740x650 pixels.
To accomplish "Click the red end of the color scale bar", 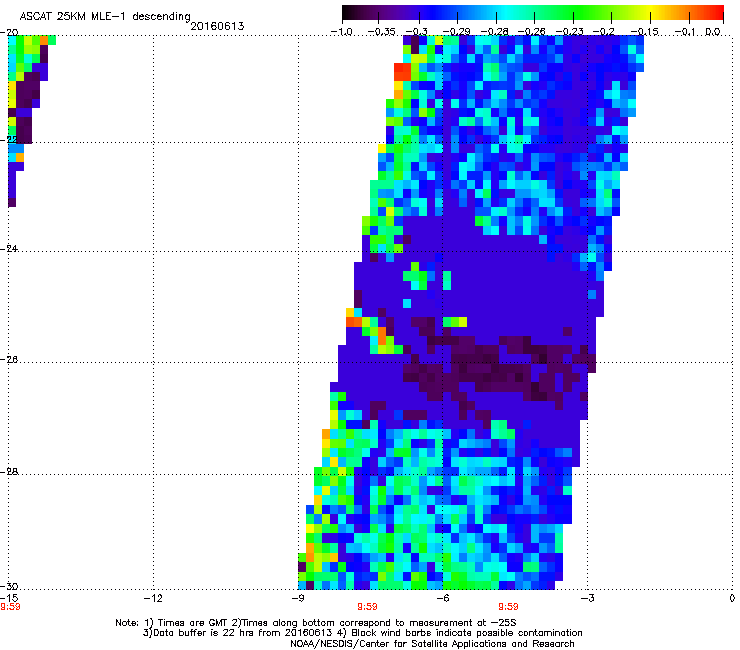I will coord(716,13).
